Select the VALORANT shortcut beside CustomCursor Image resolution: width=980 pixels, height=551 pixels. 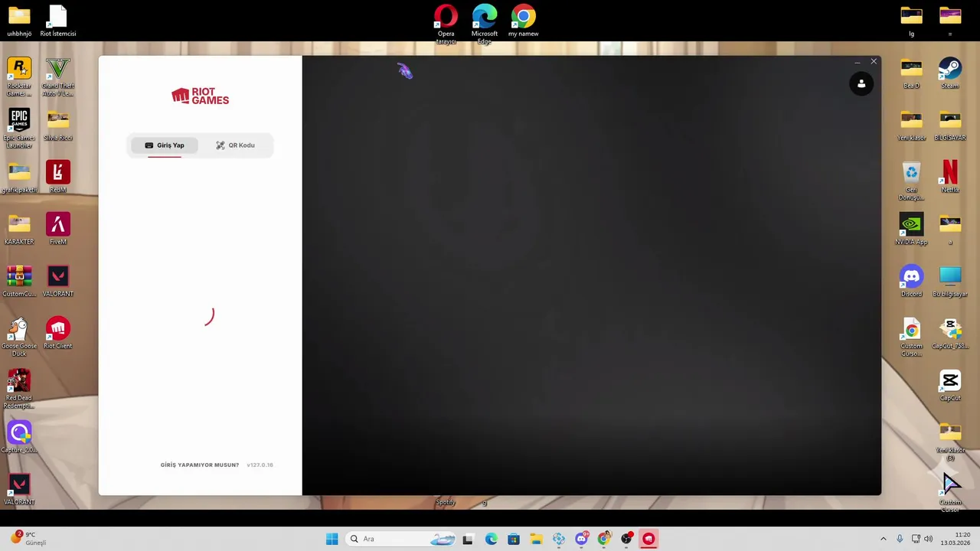(58, 282)
